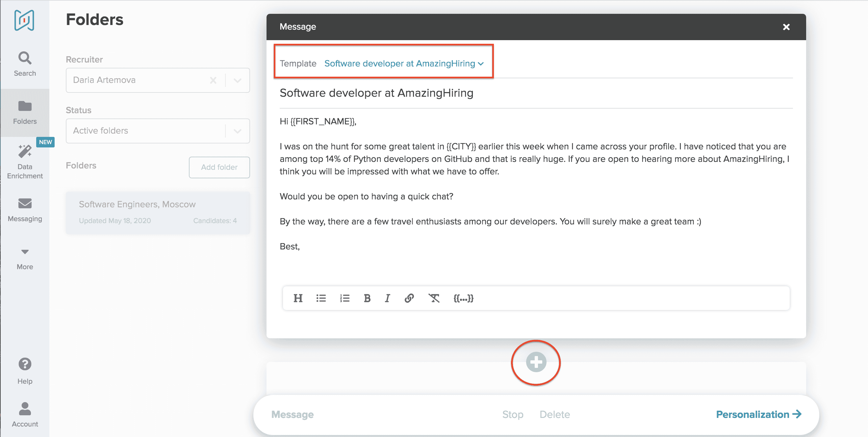The width and height of the screenshot is (868, 437).
Task: Click the Heading format icon
Action: tap(298, 298)
